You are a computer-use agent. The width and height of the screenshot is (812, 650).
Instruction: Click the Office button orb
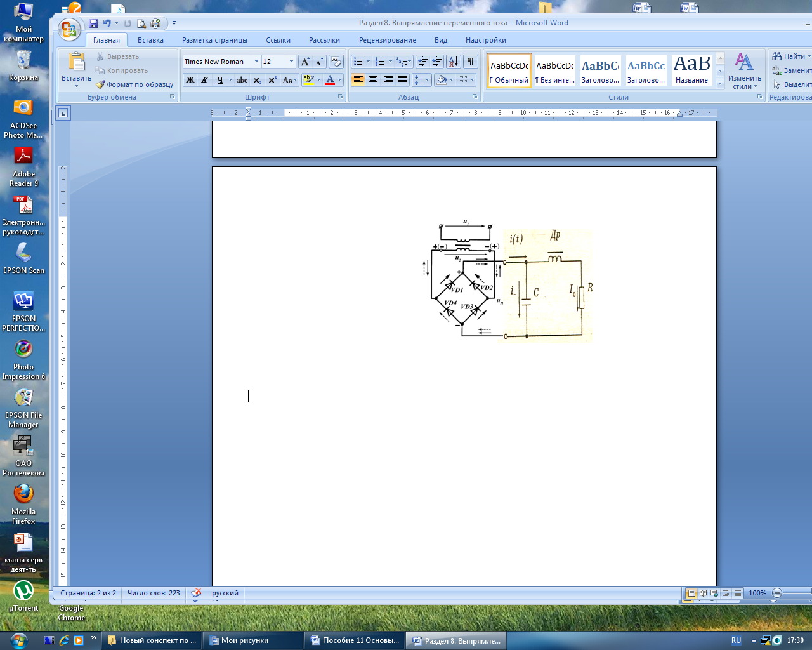69,30
